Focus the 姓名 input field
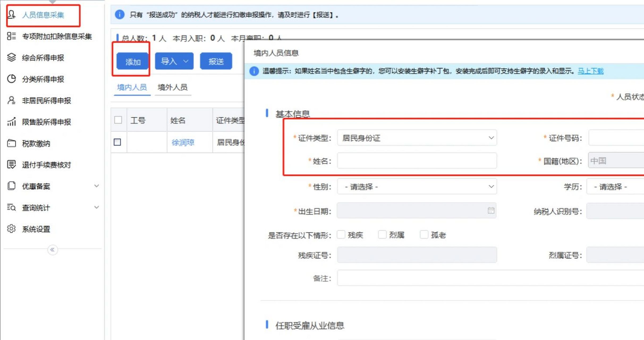Image resolution: width=644 pixels, height=340 pixels. coord(417,160)
